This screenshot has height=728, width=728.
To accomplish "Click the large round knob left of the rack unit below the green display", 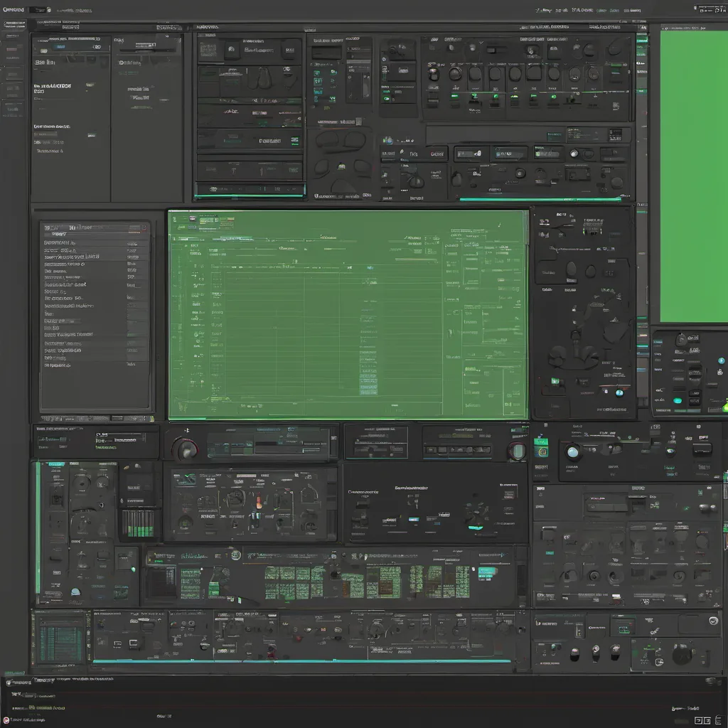I will [186, 448].
